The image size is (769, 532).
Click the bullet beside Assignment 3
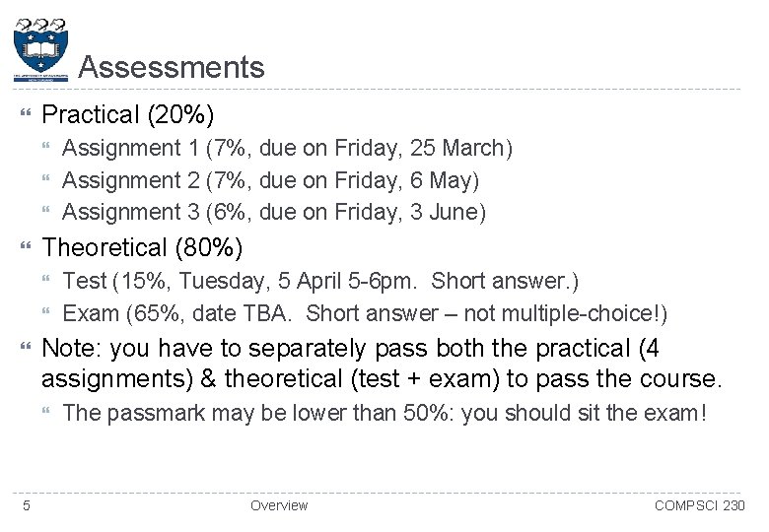click(49, 213)
